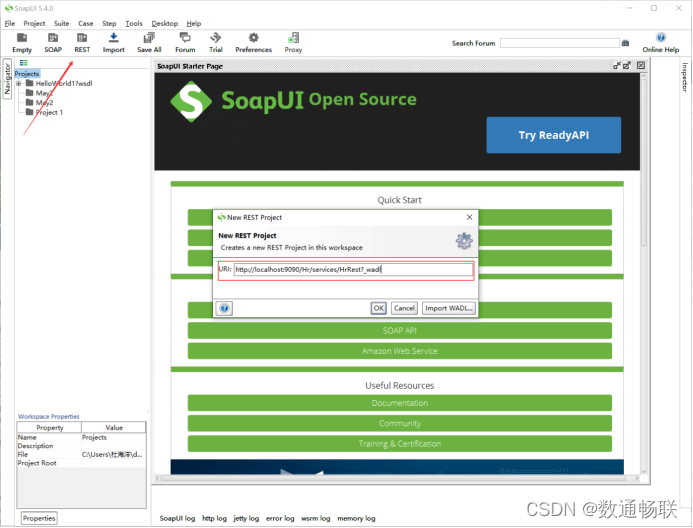
Task: Click the Starter Page vertical scrollbar
Action: tap(644, 274)
